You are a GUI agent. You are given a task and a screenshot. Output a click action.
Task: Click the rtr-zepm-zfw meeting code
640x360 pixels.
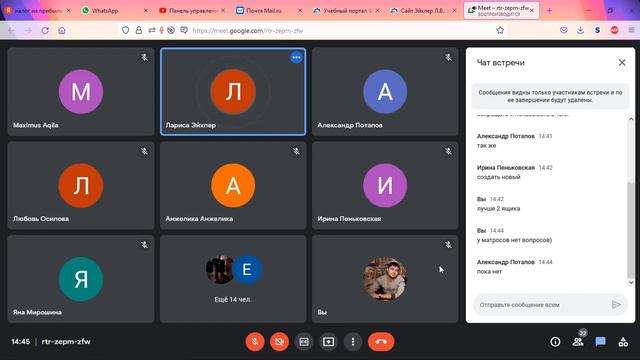click(66, 342)
